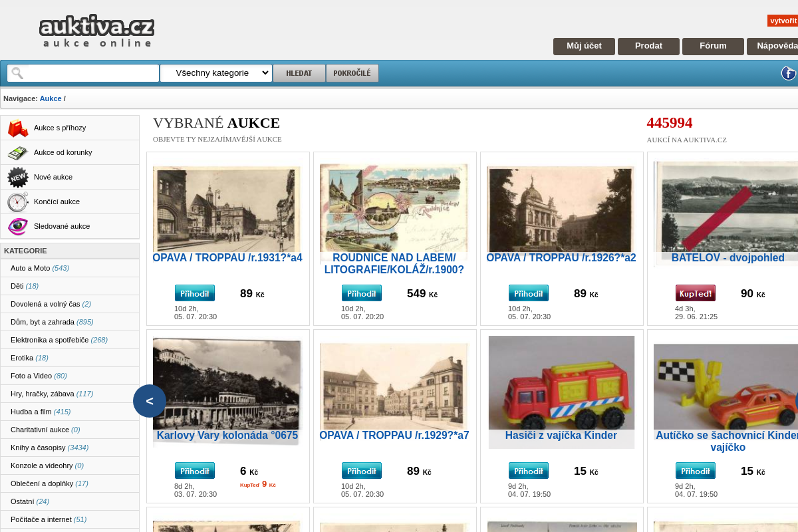Open Nové aukce link
Image resolution: width=798 pixels, height=532 pixels.
tap(53, 177)
